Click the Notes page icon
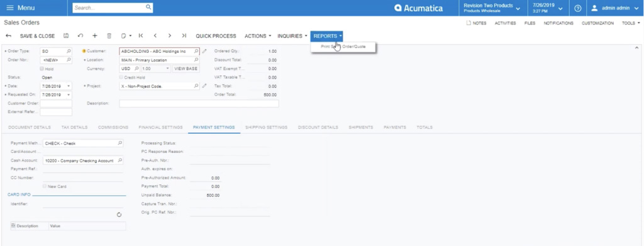This screenshot has height=246, width=644. click(x=468, y=23)
